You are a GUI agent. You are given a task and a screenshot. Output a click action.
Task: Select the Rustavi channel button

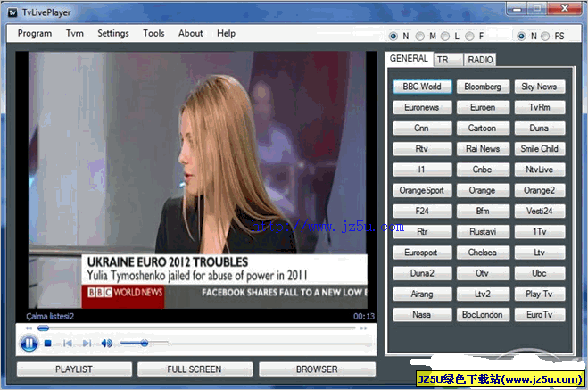coord(483,232)
